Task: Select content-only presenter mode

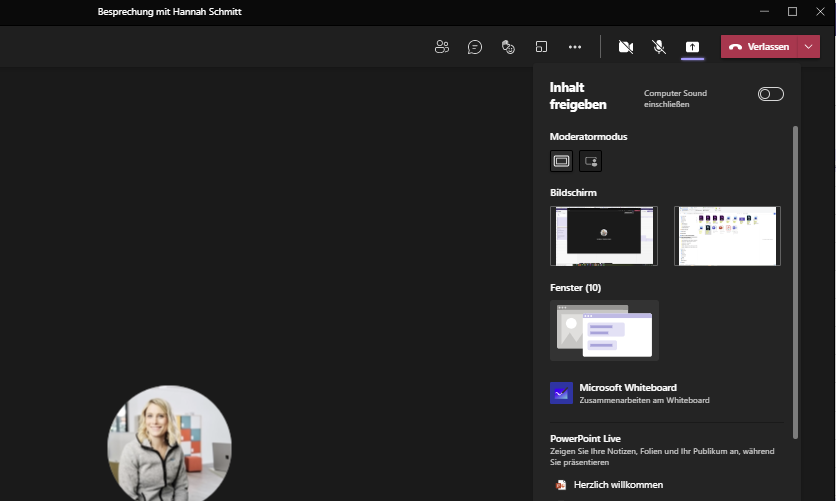Action: [x=561, y=161]
